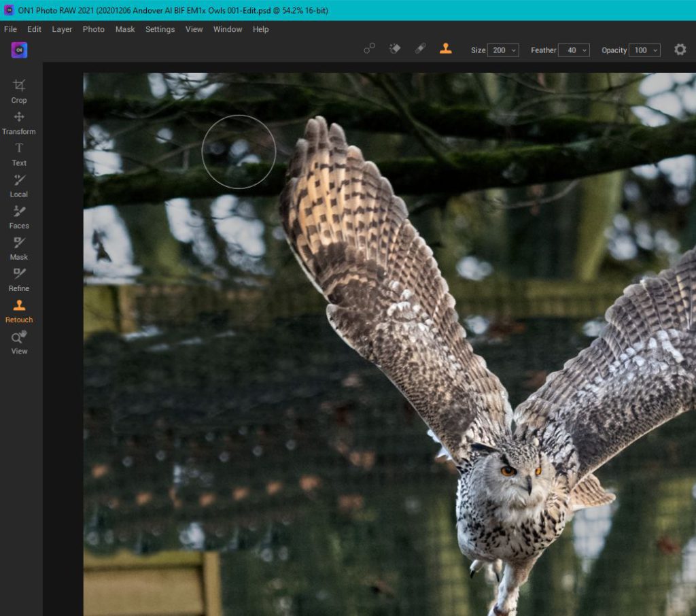The image size is (696, 616).
Task: Switch to the Spot Removal tool
Action: [x=369, y=49]
